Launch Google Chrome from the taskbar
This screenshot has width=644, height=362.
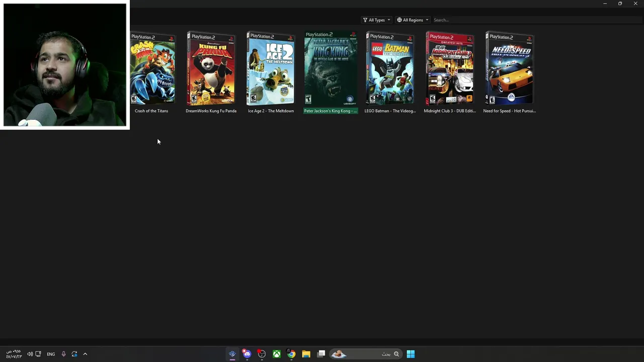pyautogui.click(x=291, y=354)
